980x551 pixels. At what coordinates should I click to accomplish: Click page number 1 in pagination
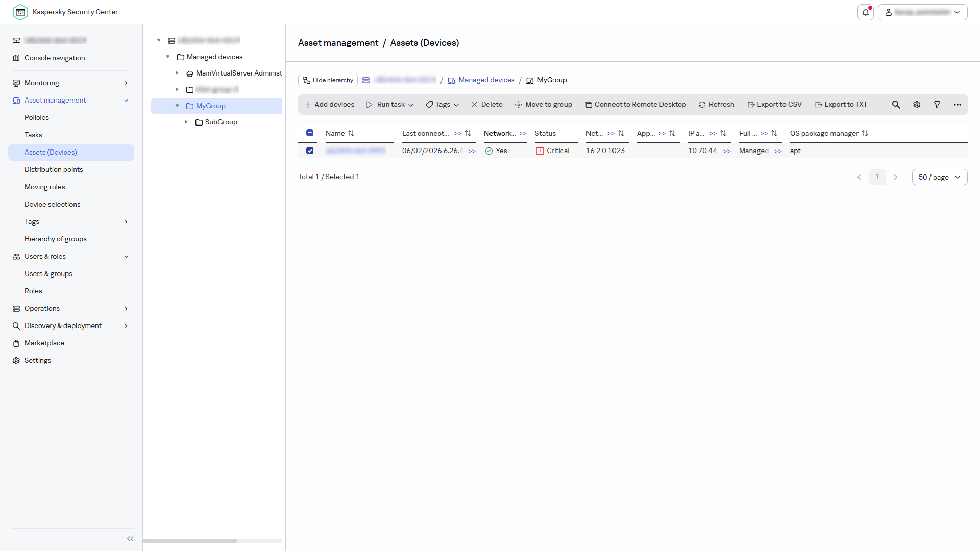click(x=877, y=177)
